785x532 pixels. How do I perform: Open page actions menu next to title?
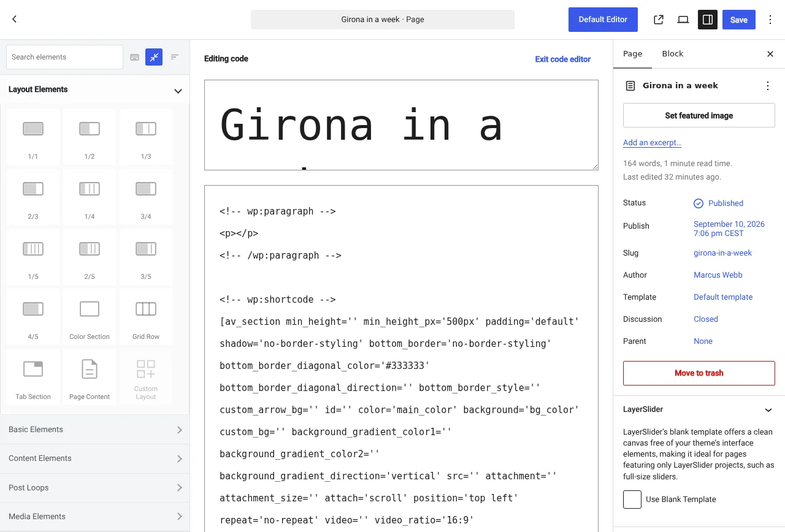tap(768, 86)
